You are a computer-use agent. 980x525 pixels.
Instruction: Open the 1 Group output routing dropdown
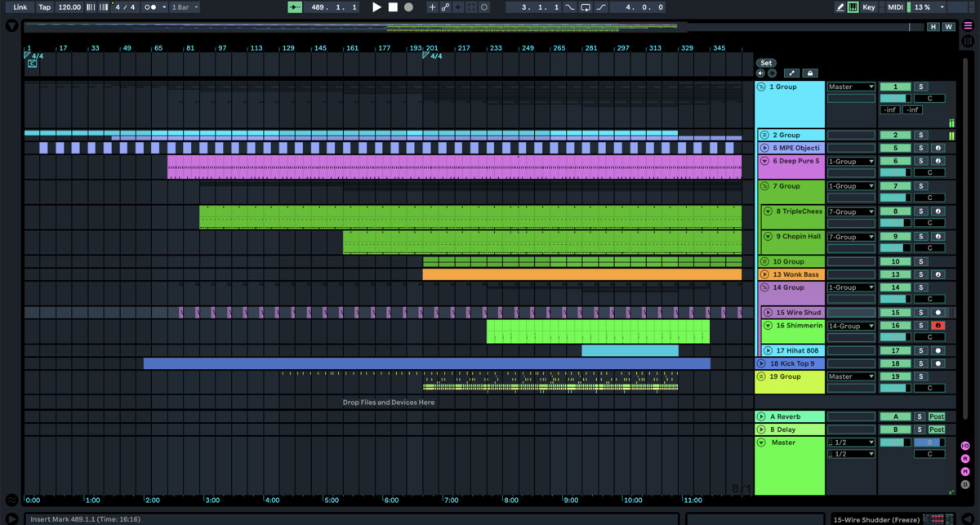click(851, 87)
